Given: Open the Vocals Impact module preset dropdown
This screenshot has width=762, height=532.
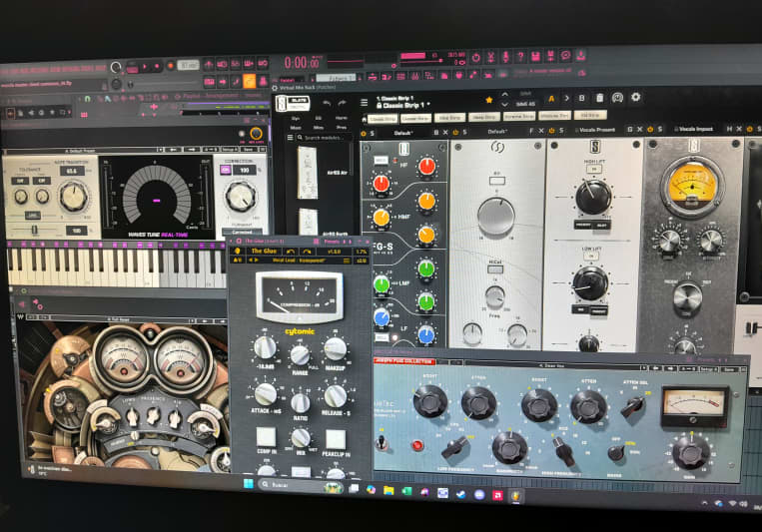Looking at the screenshot, I should tap(696, 129).
